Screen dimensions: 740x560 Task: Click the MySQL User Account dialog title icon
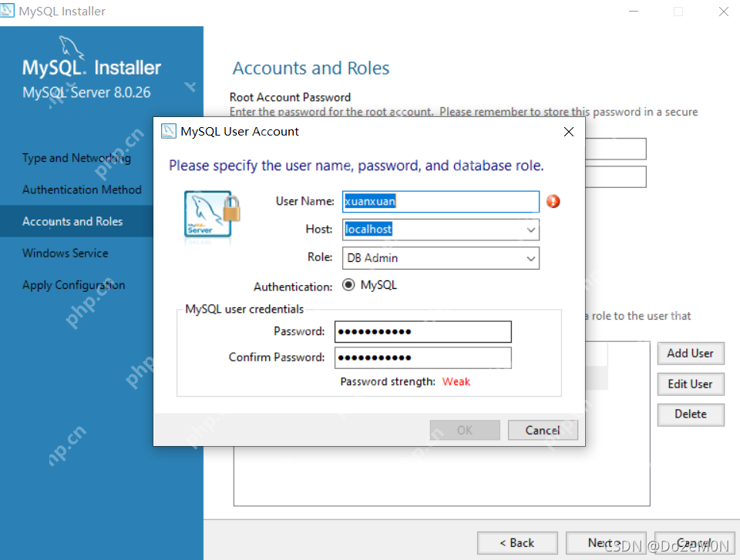169,131
